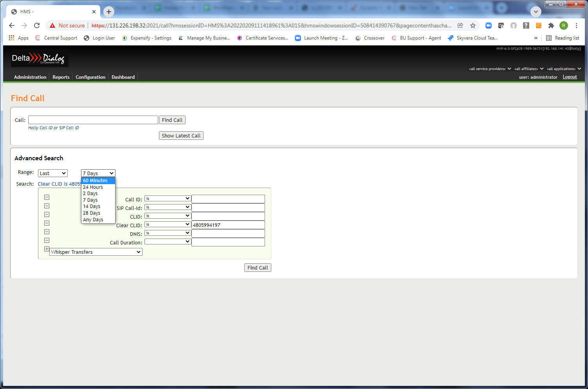This screenshot has width=588, height=389.
Task: Select 24 Hours from the range list
Action: point(93,187)
